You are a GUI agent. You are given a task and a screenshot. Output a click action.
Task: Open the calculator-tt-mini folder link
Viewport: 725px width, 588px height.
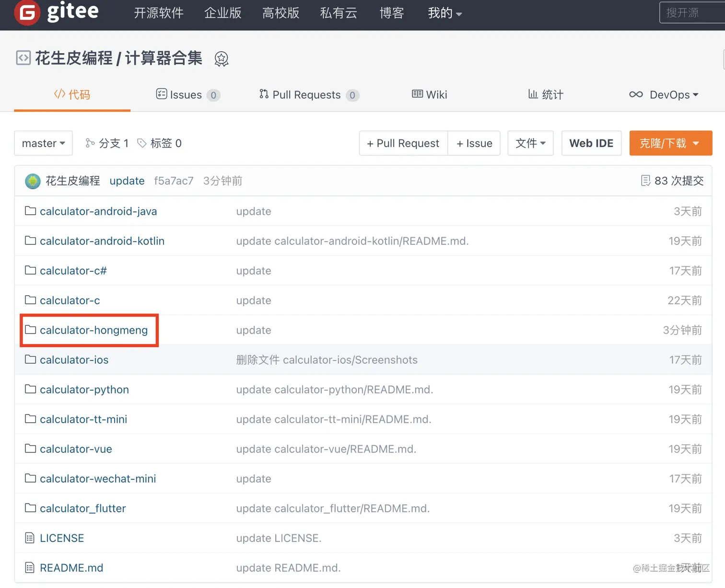[83, 419]
